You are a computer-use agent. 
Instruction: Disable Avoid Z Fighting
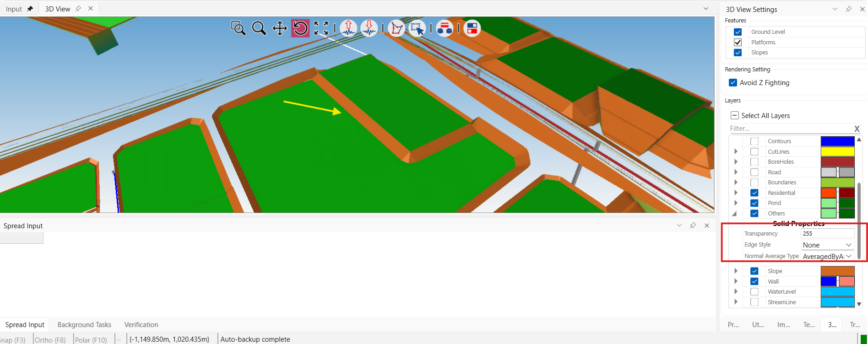[733, 83]
